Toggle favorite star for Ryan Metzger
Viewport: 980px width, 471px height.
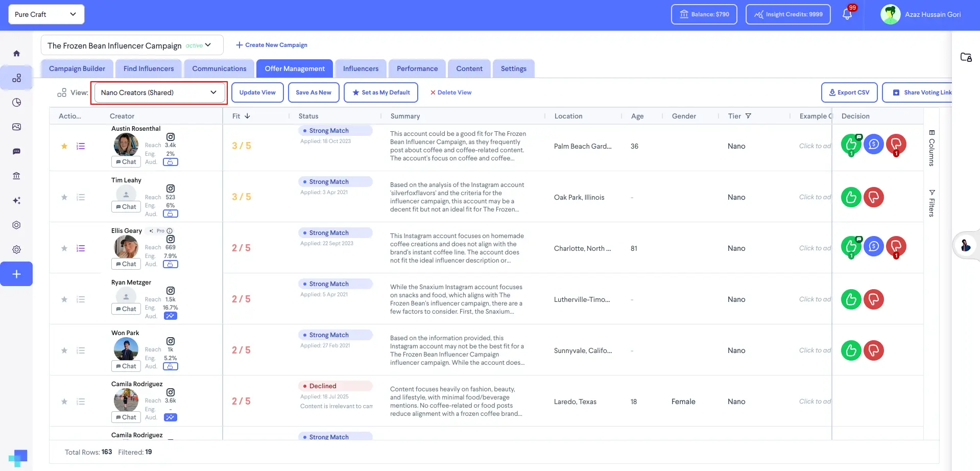click(x=64, y=299)
